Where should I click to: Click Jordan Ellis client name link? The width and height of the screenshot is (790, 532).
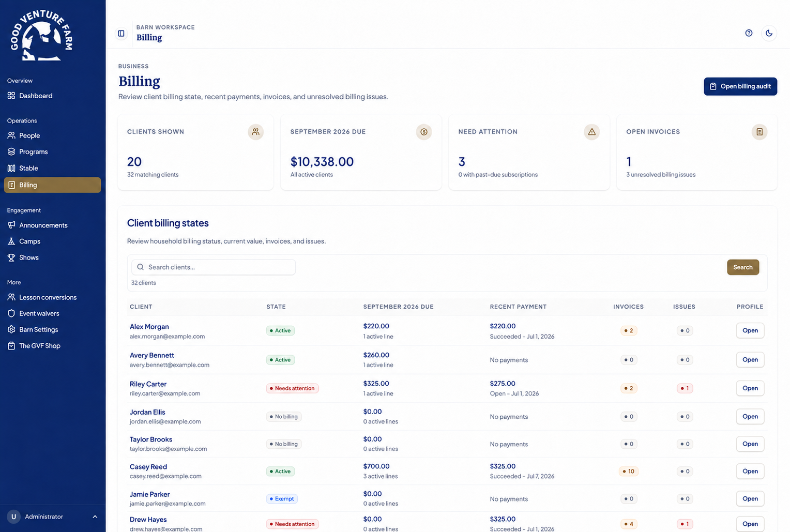tap(147, 412)
